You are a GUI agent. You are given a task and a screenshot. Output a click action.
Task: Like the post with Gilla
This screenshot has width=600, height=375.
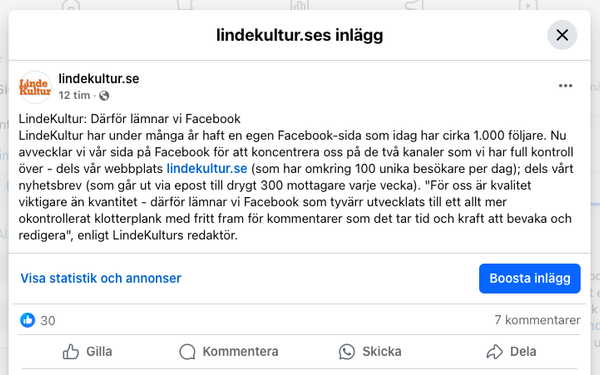(x=87, y=351)
